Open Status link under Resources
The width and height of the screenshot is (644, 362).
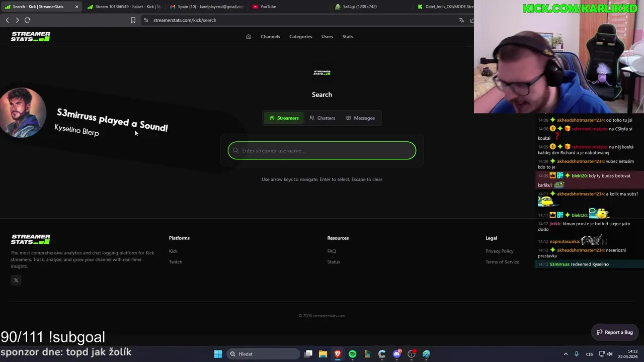click(x=334, y=262)
